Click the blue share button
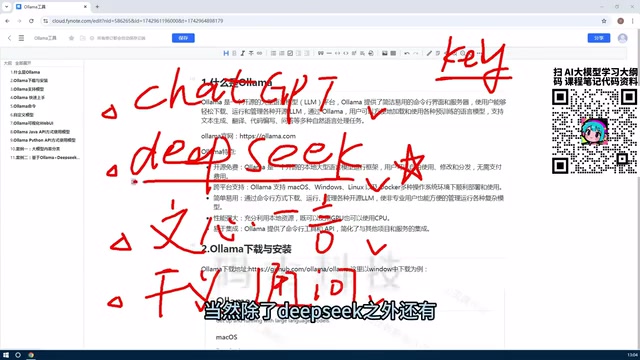The image size is (640, 360). tap(599, 38)
